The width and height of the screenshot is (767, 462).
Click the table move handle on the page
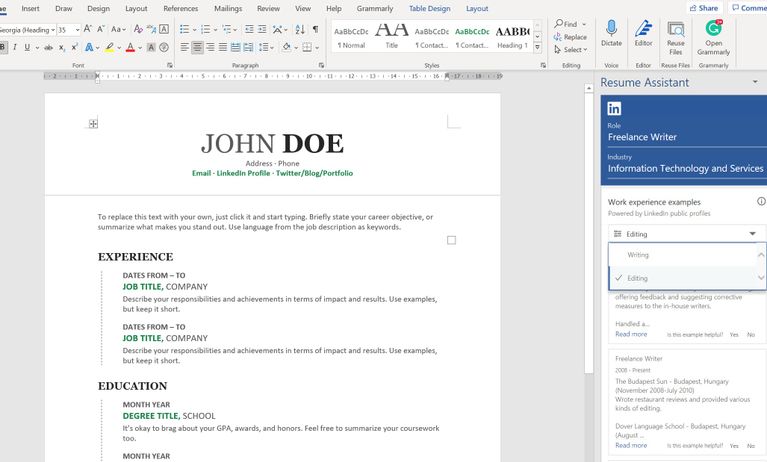click(93, 124)
